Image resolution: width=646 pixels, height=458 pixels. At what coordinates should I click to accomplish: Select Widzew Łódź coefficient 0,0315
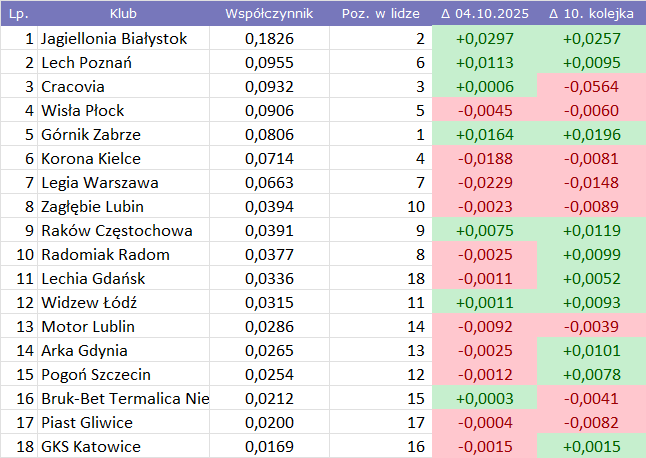(269, 303)
